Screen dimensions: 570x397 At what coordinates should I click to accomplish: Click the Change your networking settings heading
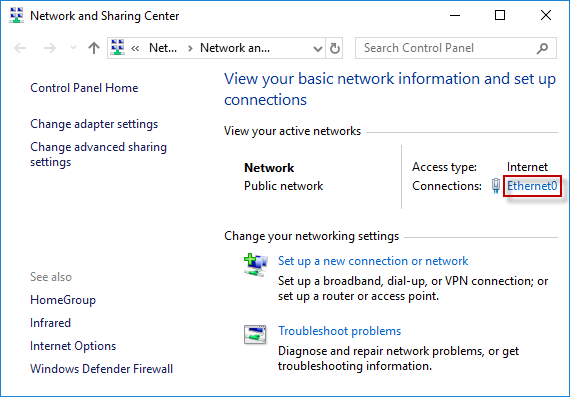[x=312, y=236]
